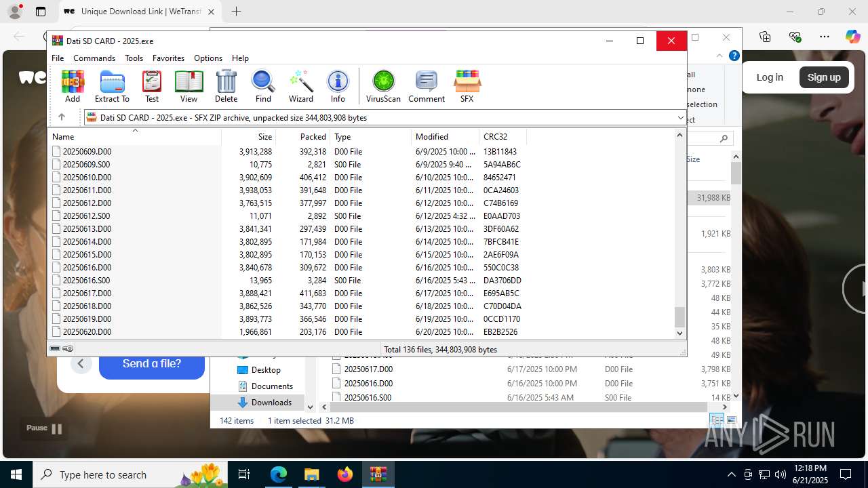Open a new browser tab
The width and height of the screenshot is (868, 488).
(236, 12)
